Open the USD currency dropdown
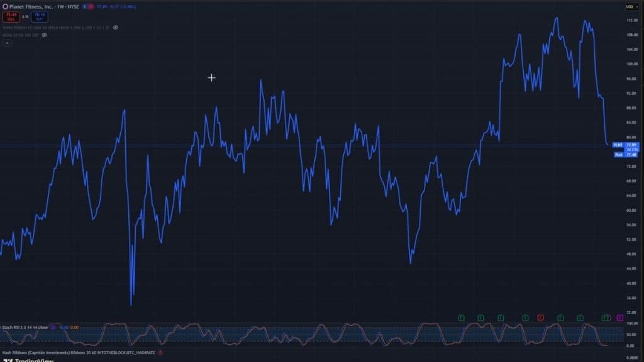 (x=629, y=6)
